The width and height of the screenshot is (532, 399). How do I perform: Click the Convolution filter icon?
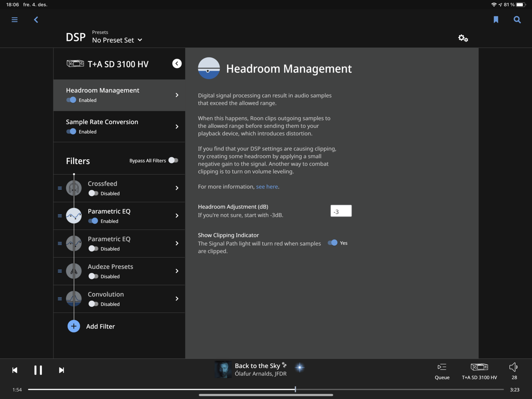point(74,299)
